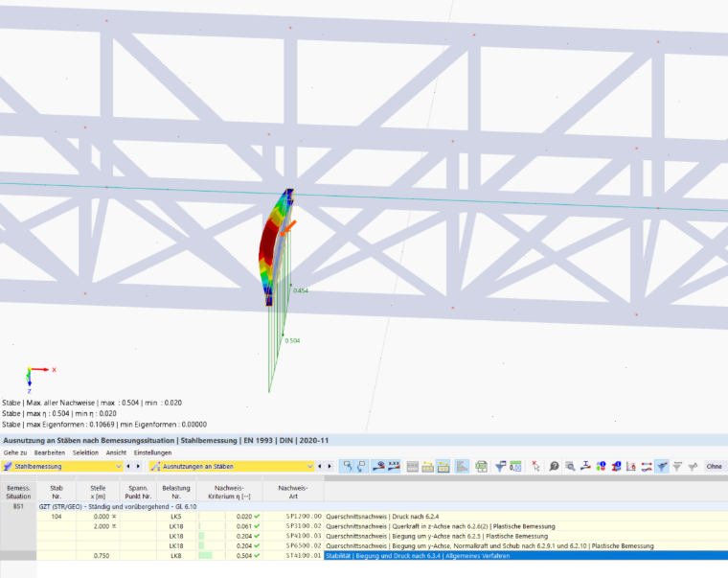Screen dimensions: 728x578
Task: Click the LK5 load case cell
Action: tap(176, 517)
